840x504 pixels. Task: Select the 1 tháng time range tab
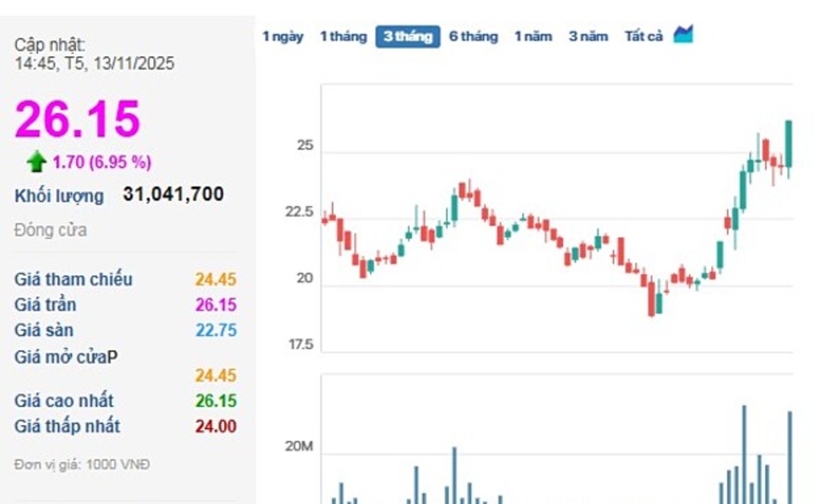tap(343, 36)
